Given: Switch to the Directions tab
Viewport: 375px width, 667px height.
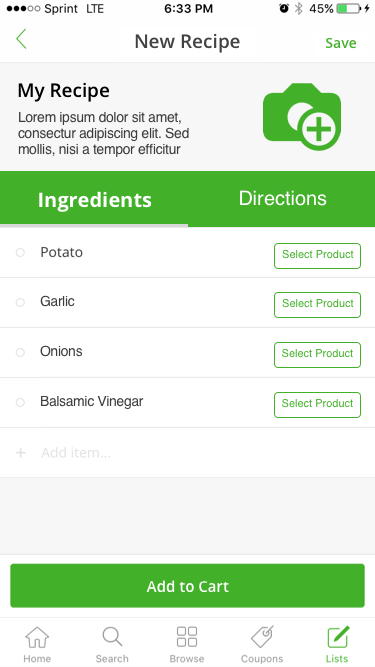Looking at the screenshot, I should tap(282, 199).
